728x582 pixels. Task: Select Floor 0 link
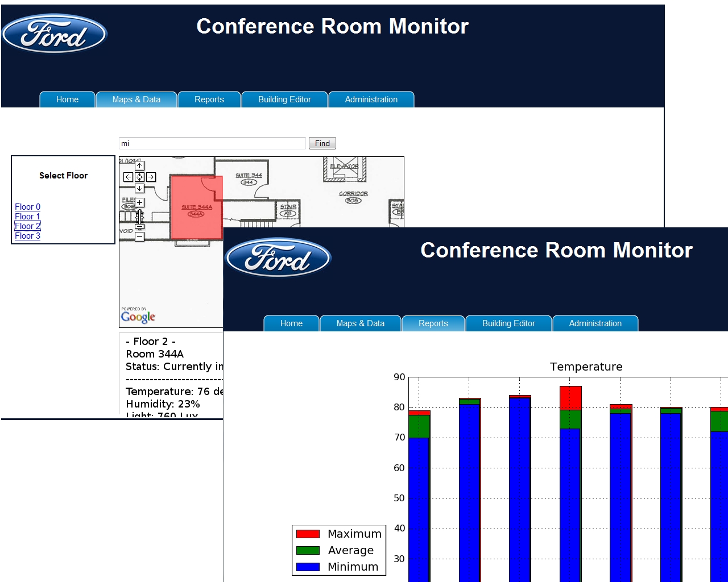pyautogui.click(x=28, y=207)
